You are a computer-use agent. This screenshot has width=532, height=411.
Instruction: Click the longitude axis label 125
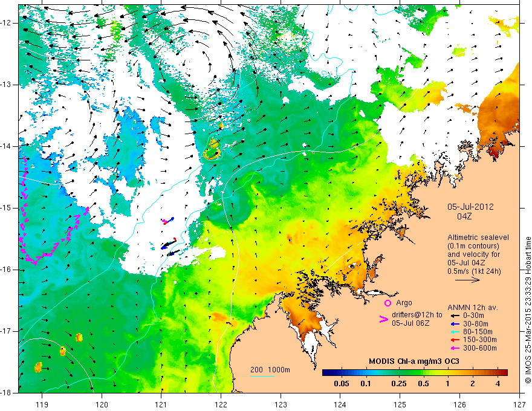400,404
